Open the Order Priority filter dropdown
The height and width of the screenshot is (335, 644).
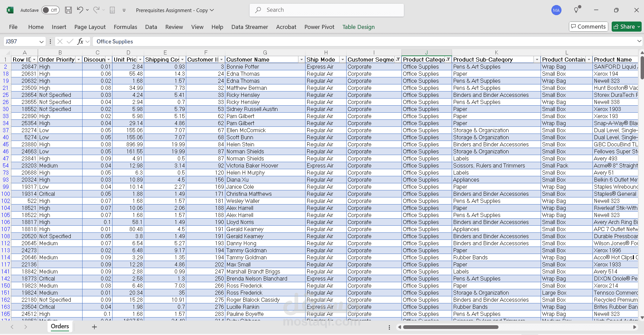click(78, 60)
